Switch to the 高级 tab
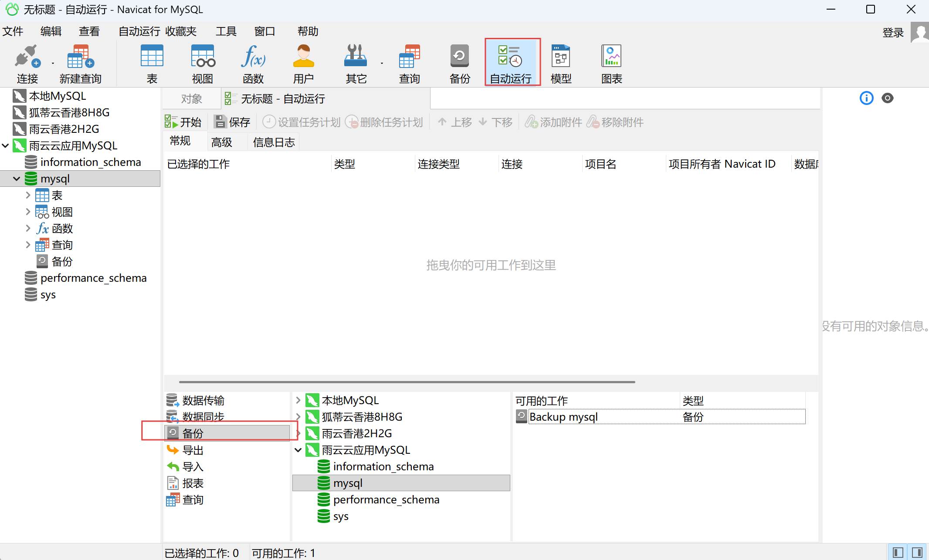The width and height of the screenshot is (929, 560). 221,142
